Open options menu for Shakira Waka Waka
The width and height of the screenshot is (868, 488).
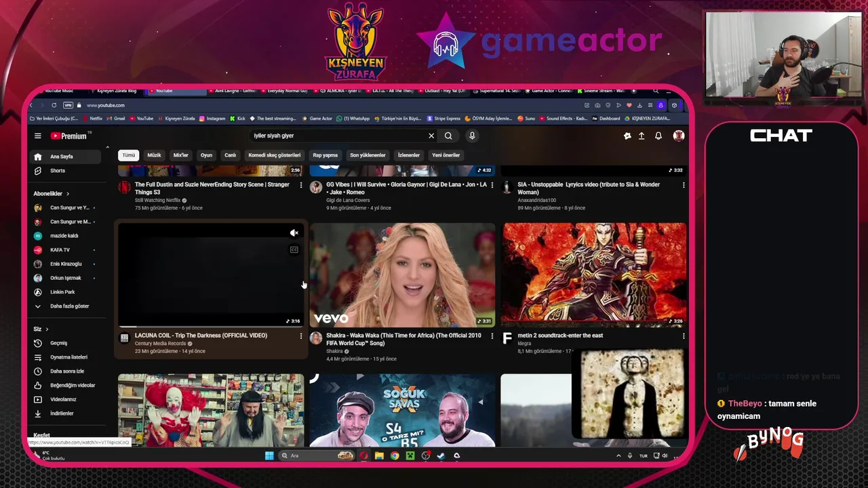coord(492,336)
